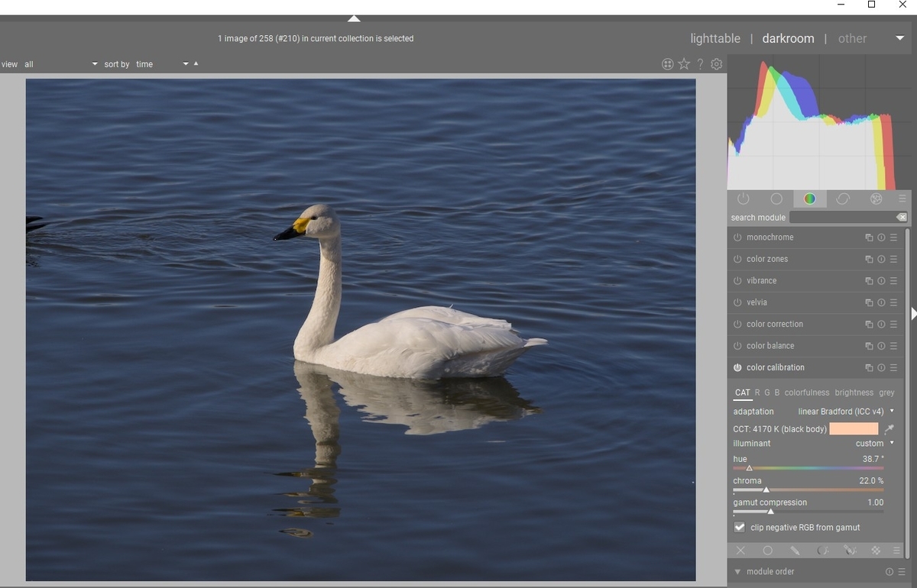
Task: Open the help question mark
Action: click(x=700, y=64)
